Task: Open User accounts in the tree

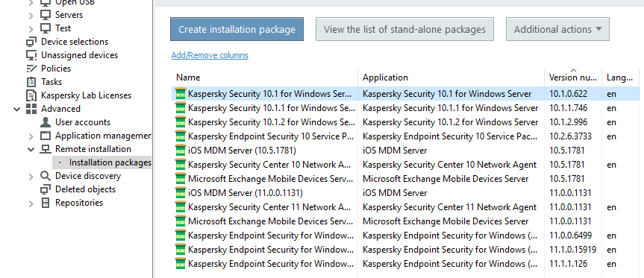Action: (83, 122)
